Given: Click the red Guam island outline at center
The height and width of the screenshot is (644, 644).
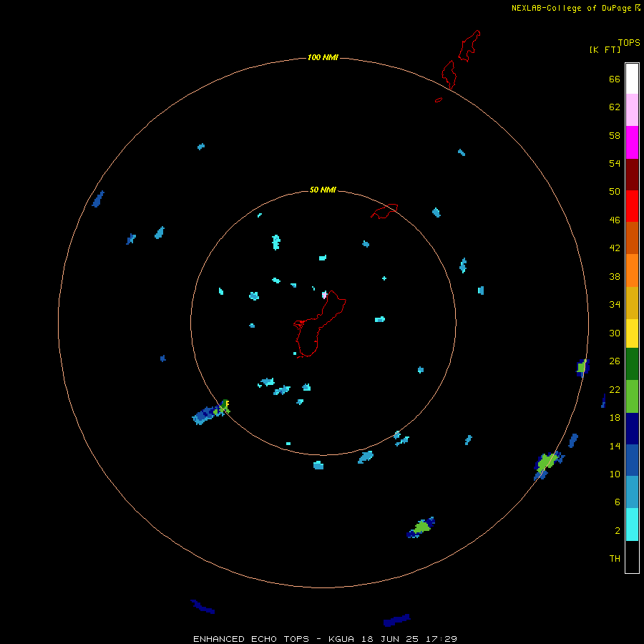Looking at the screenshot, I should 318,324.
